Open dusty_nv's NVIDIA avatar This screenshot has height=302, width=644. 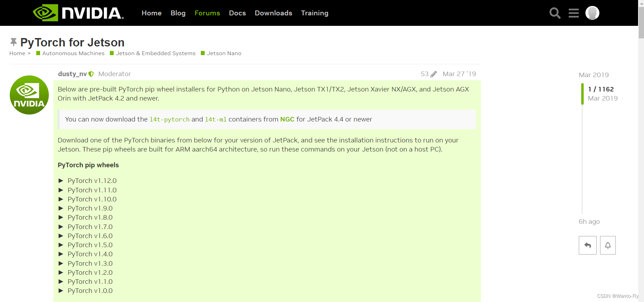(x=29, y=95)
